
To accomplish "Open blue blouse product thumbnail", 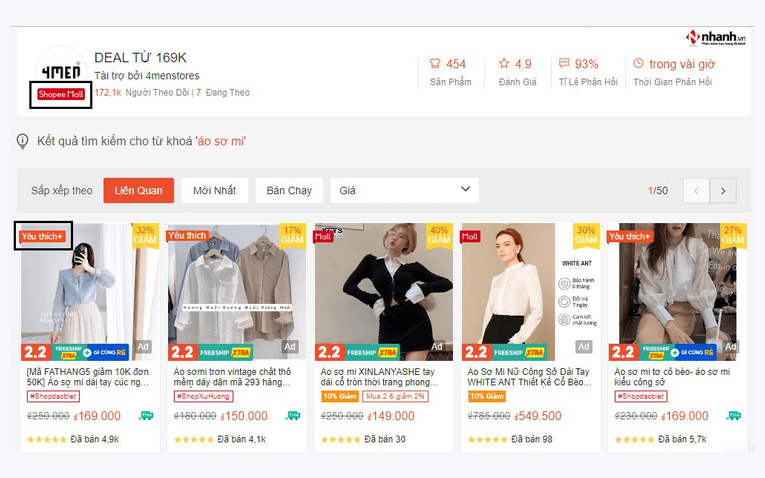I will coord(89,292).
